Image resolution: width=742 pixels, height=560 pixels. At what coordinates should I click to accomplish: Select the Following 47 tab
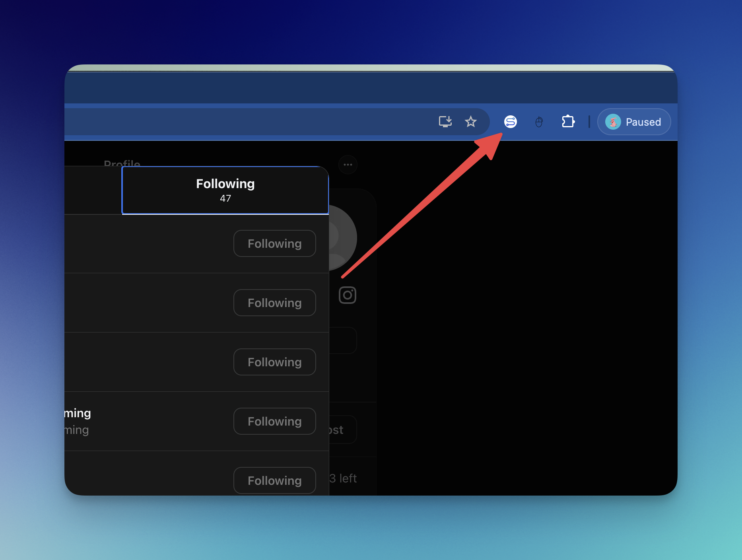(x=225, y=190)
